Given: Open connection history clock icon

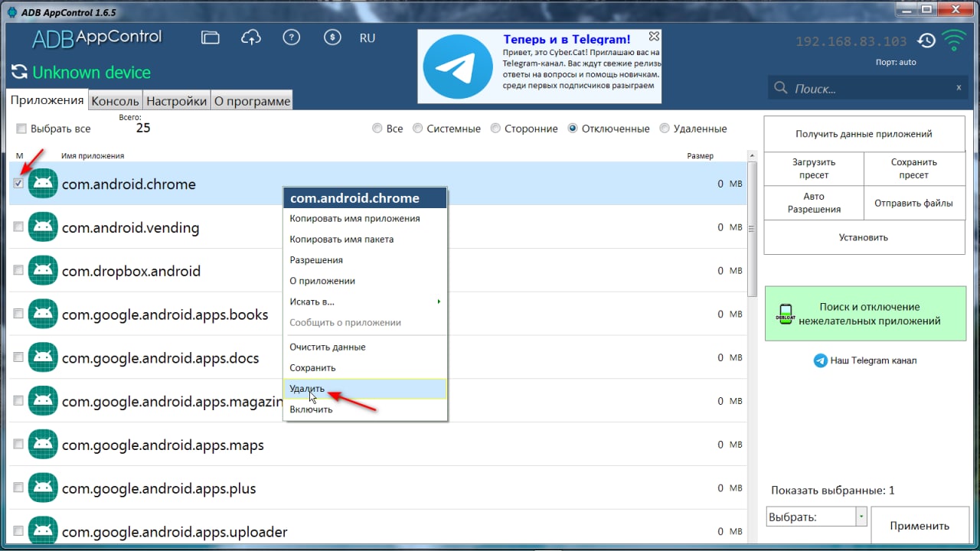Looking at the screenshot, I should [926, 41].
